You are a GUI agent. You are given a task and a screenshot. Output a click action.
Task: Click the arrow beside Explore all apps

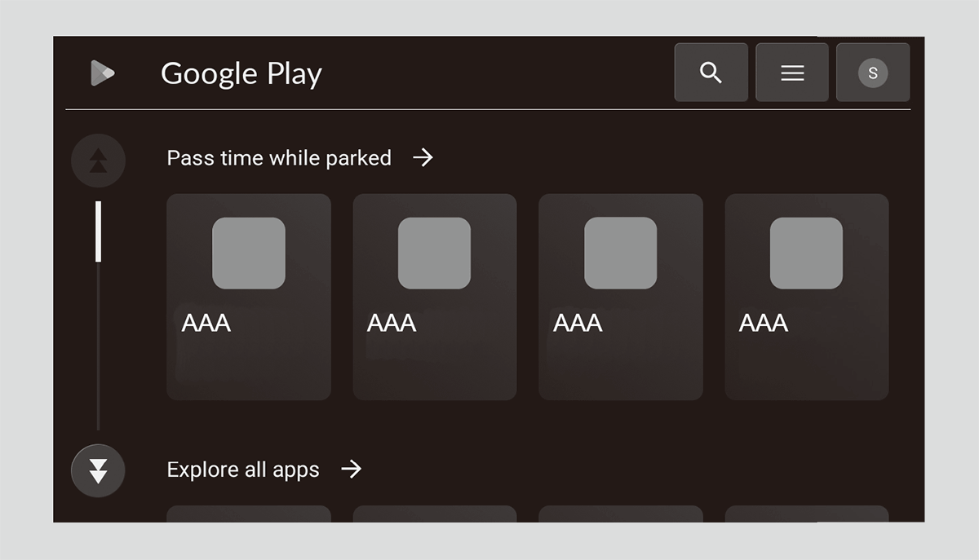coord(351,470)
